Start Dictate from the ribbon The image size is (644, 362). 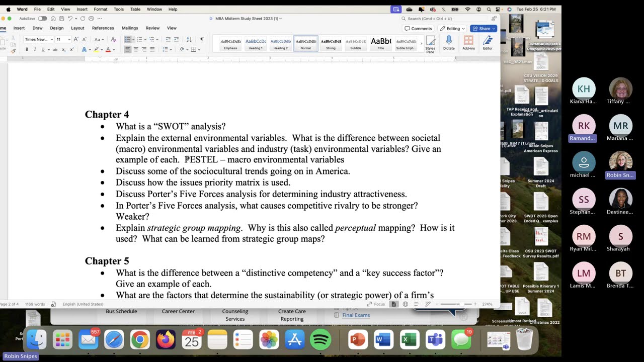click(449, 43)
